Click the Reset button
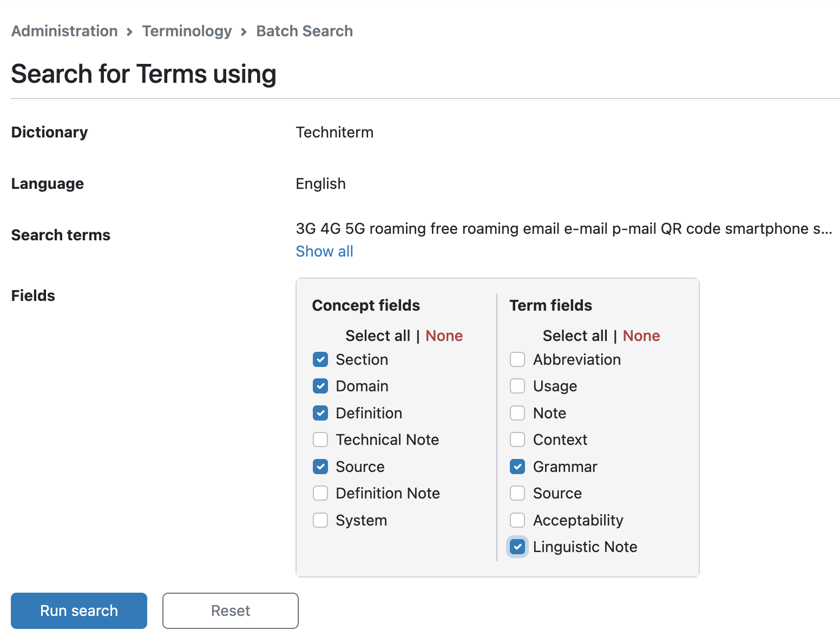The height and width of the screenshot is (643, 840). (231, 611)
